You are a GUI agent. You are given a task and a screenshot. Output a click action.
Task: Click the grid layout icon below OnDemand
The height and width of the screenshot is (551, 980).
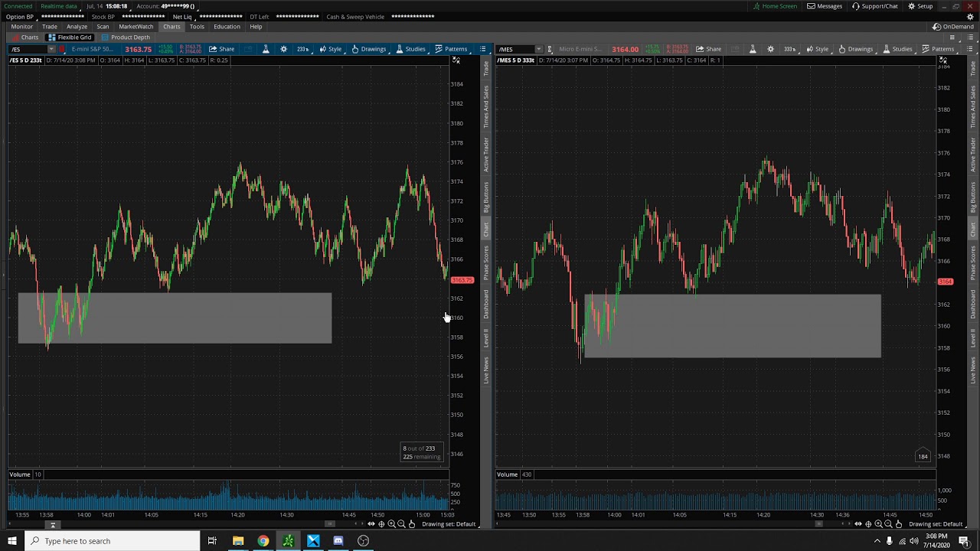click(x=952, y=37)
